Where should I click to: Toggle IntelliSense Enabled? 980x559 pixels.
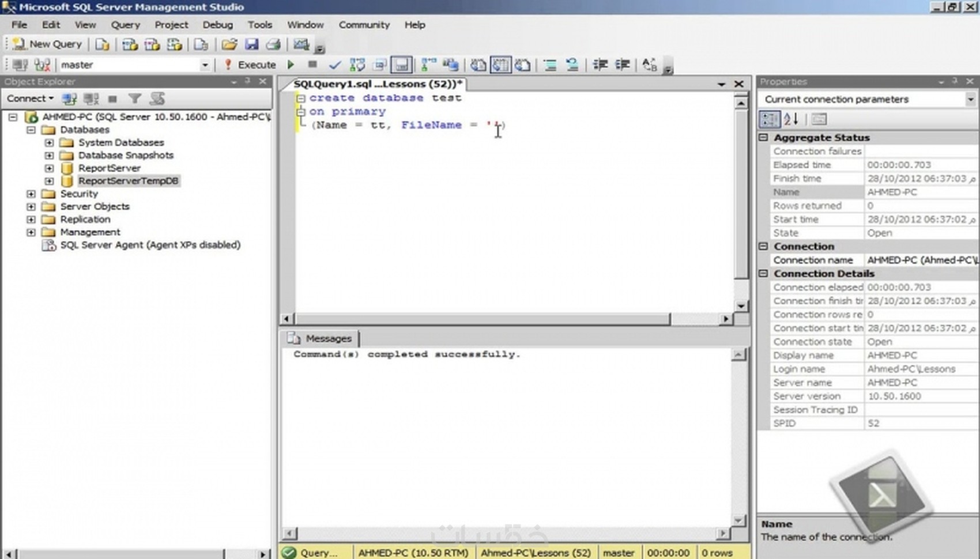pos(401,65)
